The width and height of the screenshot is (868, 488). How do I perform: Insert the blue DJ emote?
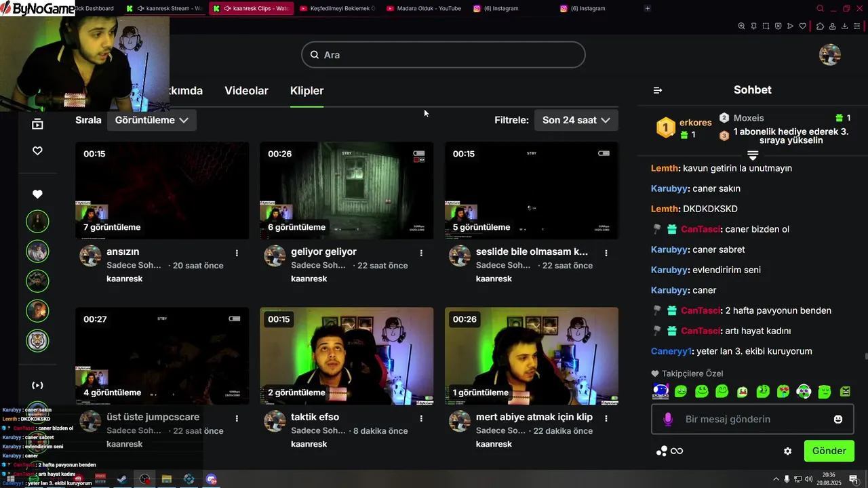pos(660,391)
